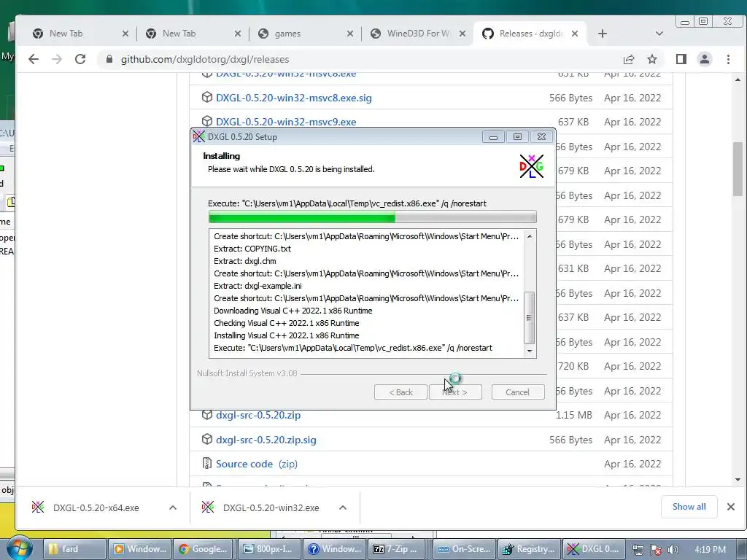This screenshot has height=560, width=747.
Task: Download DXGL-0.5.20-win32-msvc8.exe.sig
Action: tap(293, 98)
